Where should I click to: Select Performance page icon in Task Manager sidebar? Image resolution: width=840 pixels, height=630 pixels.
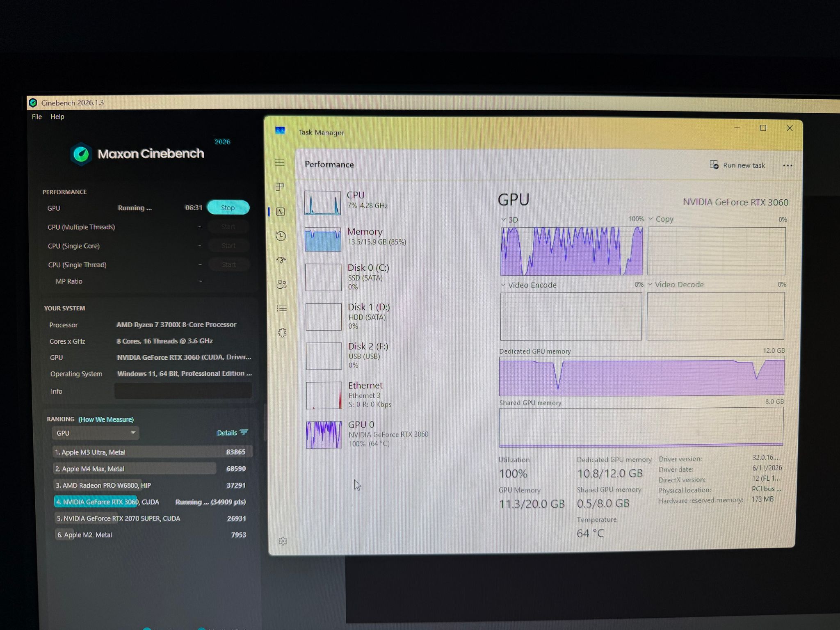(281, 212)
